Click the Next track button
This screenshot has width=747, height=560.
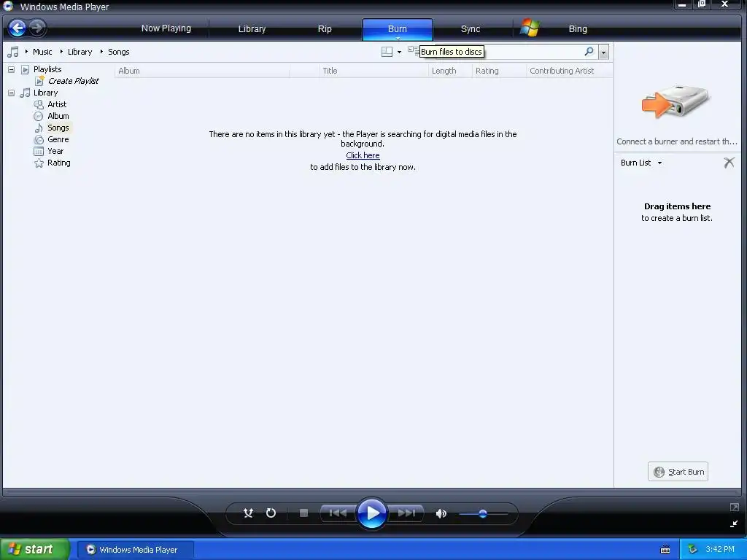pyautogui.click(x=406, y=513)
